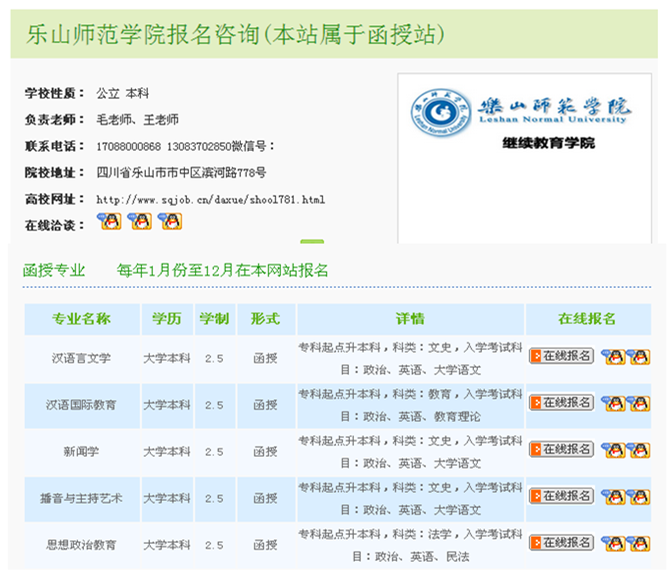Click the 2.5 cell in 汉语言文学 row

214,359
